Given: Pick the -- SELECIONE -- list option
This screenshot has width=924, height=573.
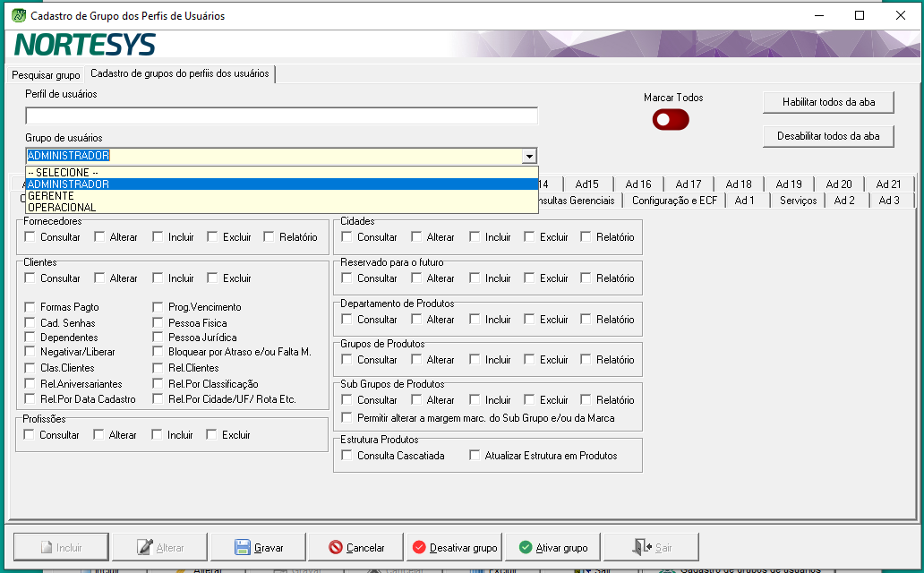Looking at the screenshot, I should [x=63, y=172].
